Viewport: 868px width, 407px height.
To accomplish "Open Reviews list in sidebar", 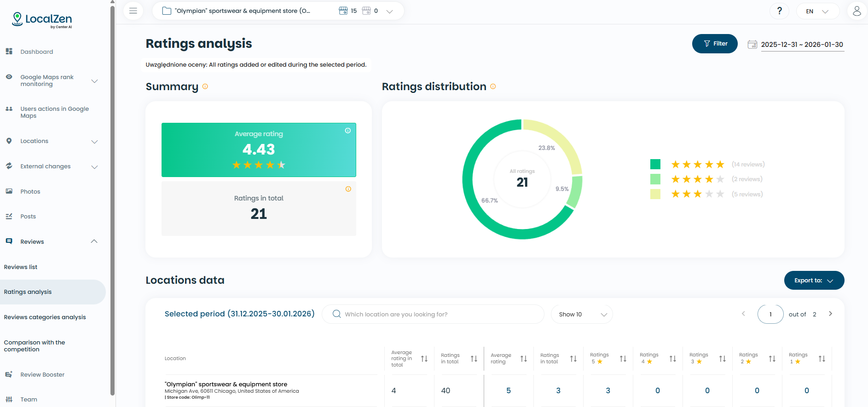I will click(x=21, y=267).
